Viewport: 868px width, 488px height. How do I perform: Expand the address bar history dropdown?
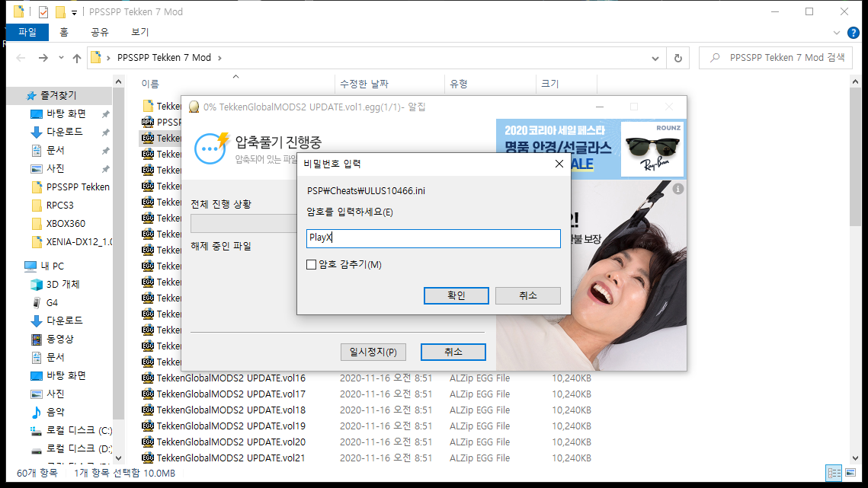[x=655, y=58]
